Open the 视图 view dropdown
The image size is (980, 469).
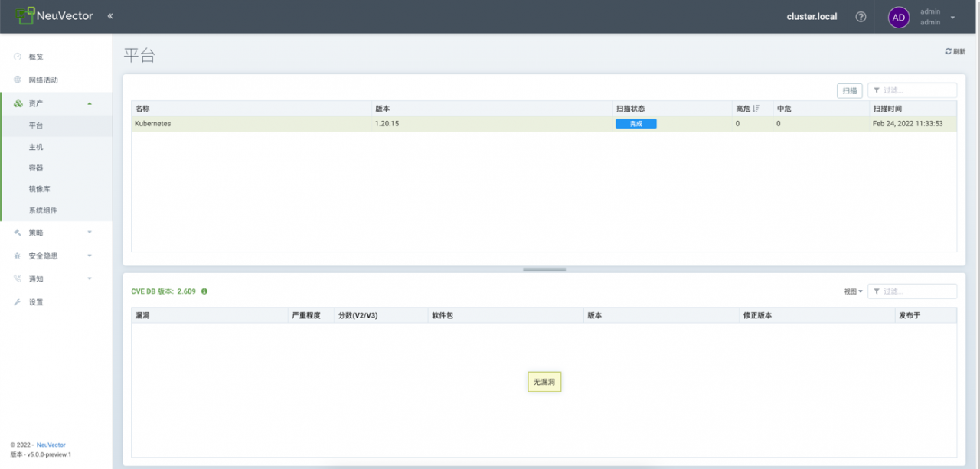click(x=853, y=291)
